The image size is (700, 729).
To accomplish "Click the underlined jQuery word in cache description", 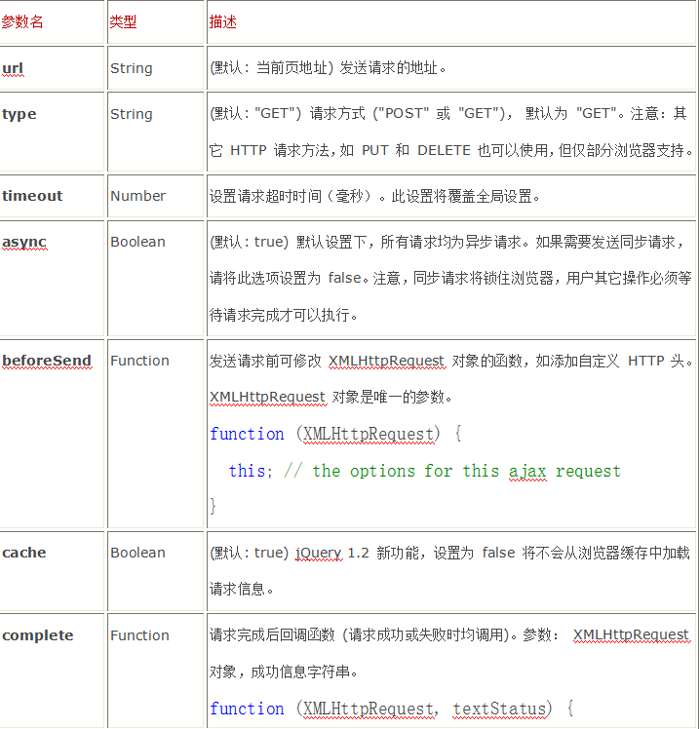I will [x=318, y=553].
